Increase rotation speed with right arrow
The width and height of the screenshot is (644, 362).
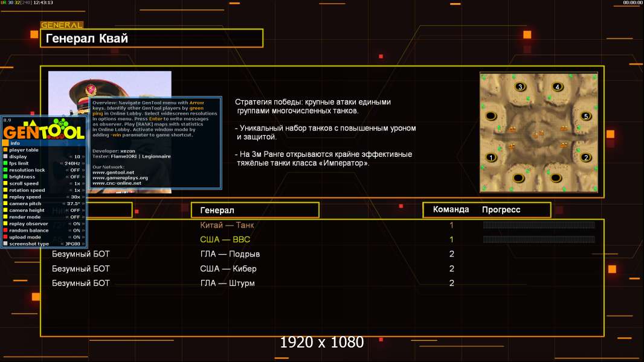point(83,190)
